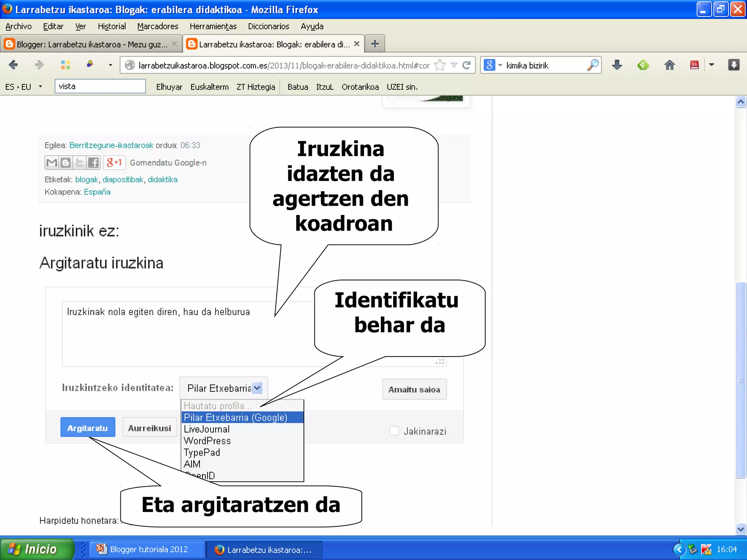Image resolution: width=747 pixels, height=560 pixels.
Task: Click the vertical scrollbar thumb
Action: pyautogui.click(x=740, y=379)
